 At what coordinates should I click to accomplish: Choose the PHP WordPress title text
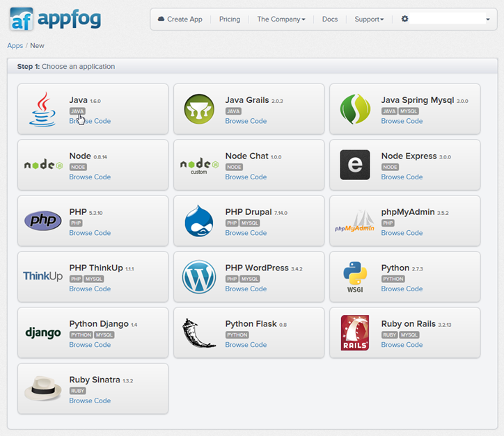tap(257, 268)
